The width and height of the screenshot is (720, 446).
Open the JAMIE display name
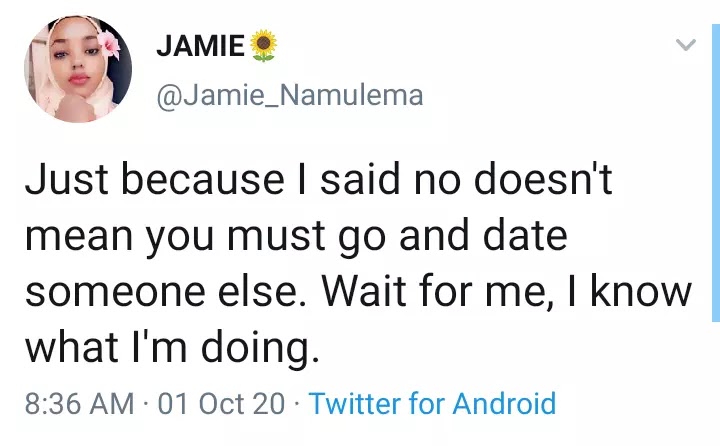pyautogui.click(x=200, y=47)
